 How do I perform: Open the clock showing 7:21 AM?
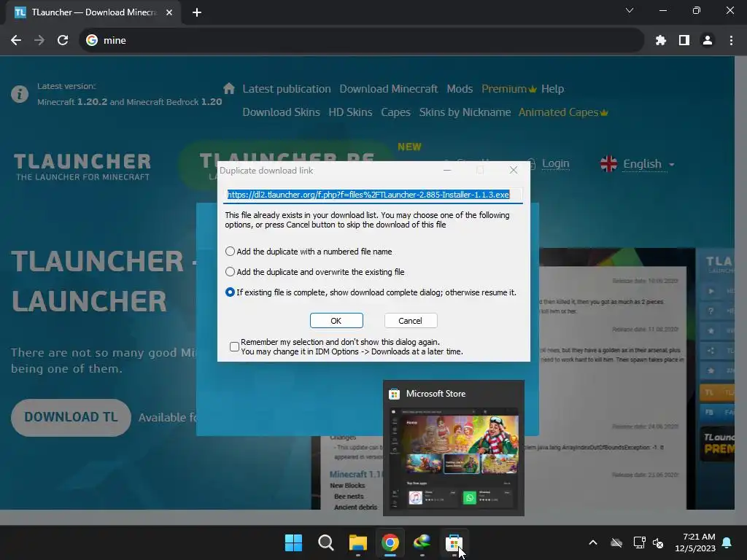click(x=695, y=542)
